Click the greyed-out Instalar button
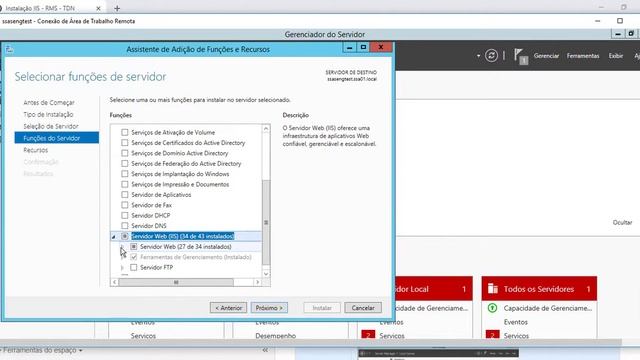 pos(322,308)
